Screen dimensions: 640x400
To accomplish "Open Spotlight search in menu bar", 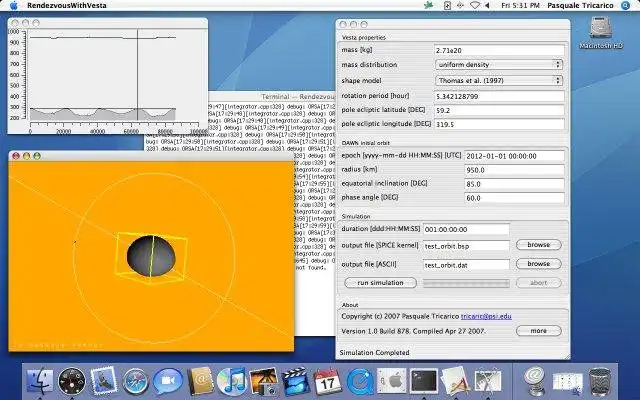I will [626, 5].
